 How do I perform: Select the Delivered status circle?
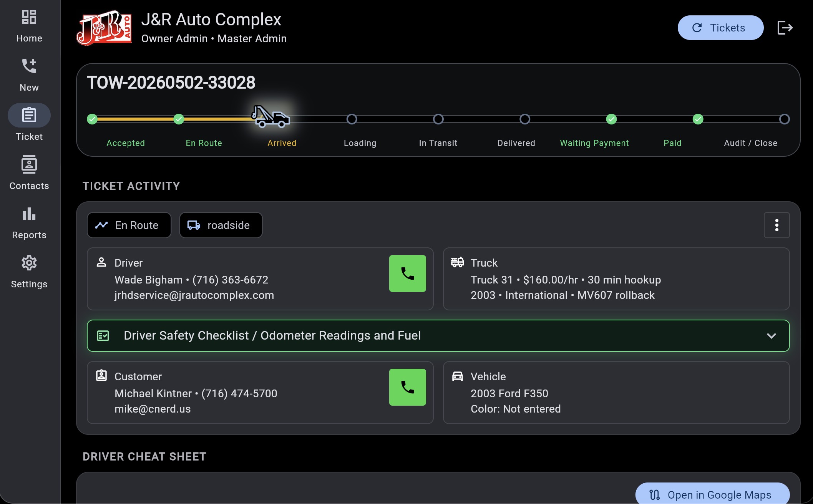click(525, 119)
